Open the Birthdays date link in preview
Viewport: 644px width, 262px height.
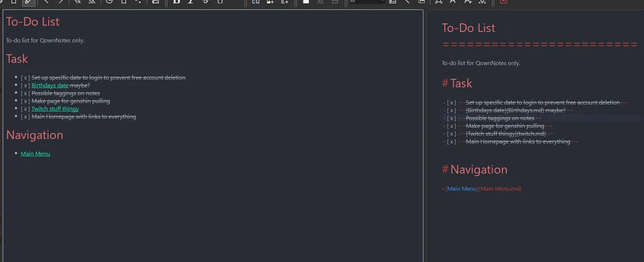pyautogui.click(x=50, y=85)
